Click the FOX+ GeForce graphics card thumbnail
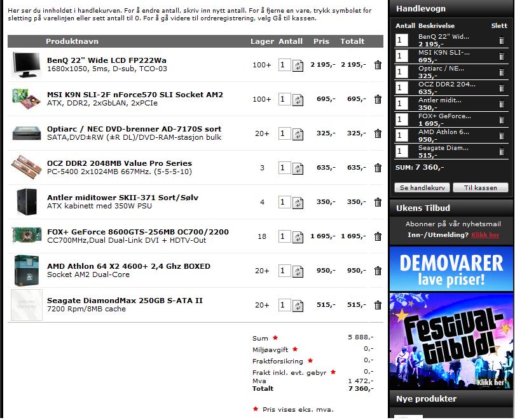Viewport: 515px width, 420px height. pyautogui.click(x=26, y=236)
